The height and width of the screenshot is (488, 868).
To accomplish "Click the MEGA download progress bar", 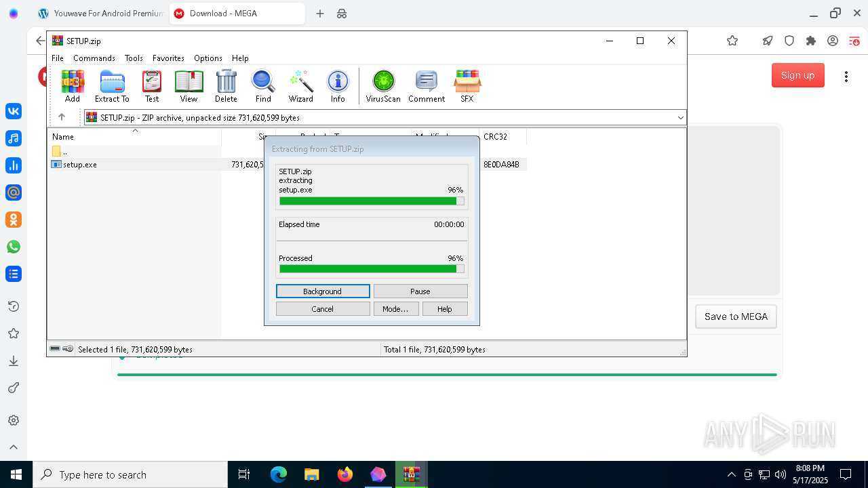I will click(x=447, y=374).
